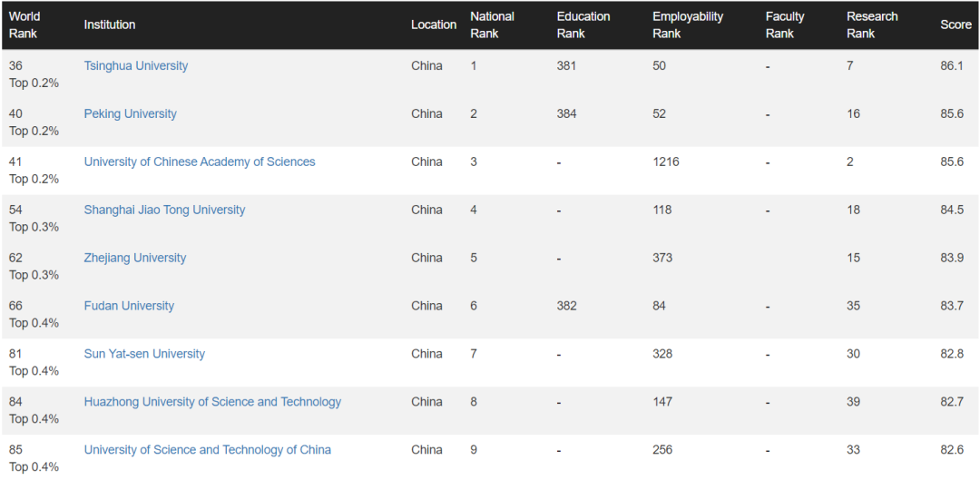The image size is (980, 480).
Task: Select the employability rank 147
Action: pos(661,402)
